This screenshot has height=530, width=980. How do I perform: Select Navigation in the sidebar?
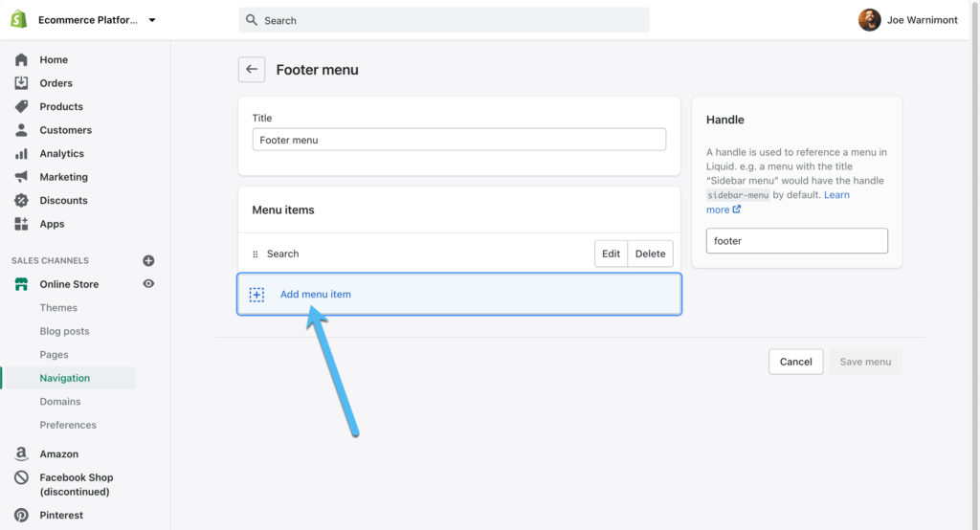click(65, 378)
